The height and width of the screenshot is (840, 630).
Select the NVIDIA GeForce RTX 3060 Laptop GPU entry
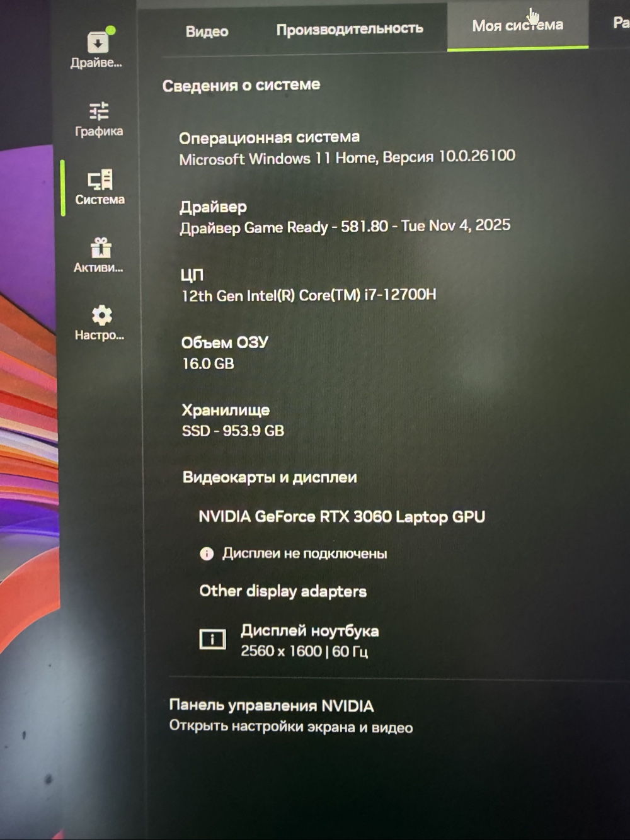tap(342, 517)
